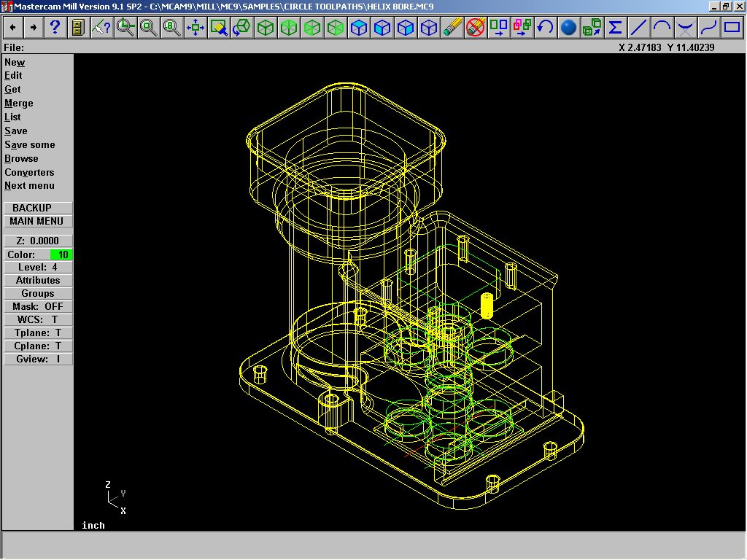Select the Rectangle drawing tool
The image size is (747, 560).
pyautogui.click(x=732, y=28)
